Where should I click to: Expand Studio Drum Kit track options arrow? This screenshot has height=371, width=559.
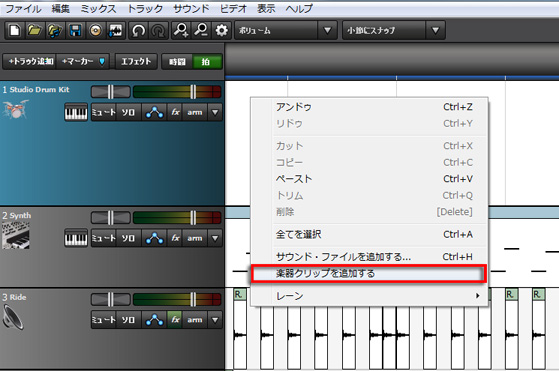215,113
